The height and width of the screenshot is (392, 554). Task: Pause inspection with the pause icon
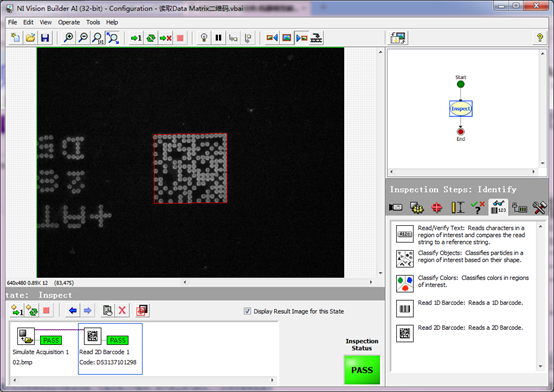point(218,38)
